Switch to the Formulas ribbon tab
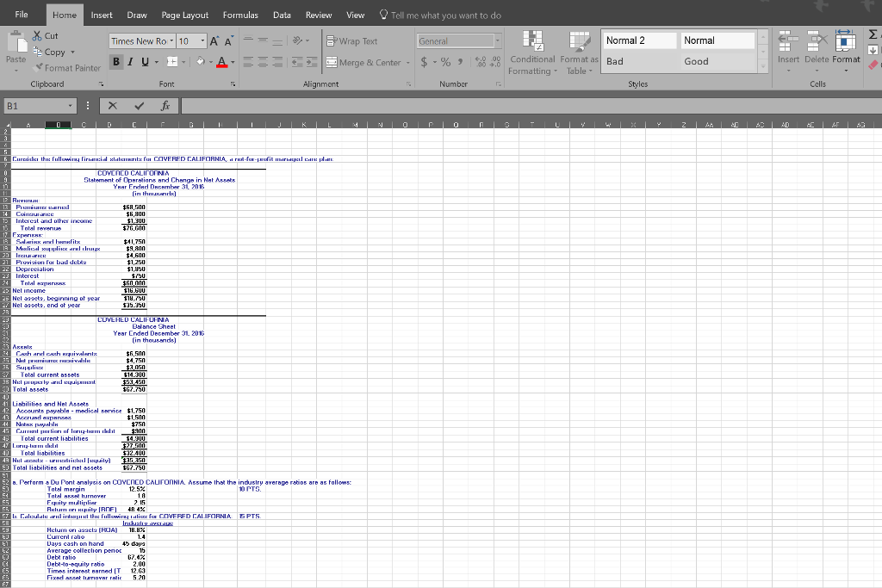 [x=240, y=15]
